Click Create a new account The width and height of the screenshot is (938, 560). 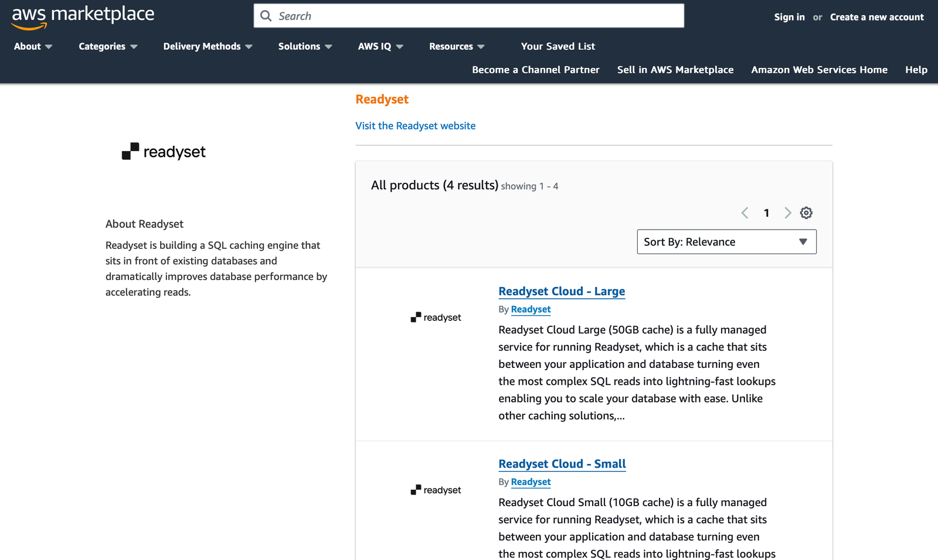(876, 17)
